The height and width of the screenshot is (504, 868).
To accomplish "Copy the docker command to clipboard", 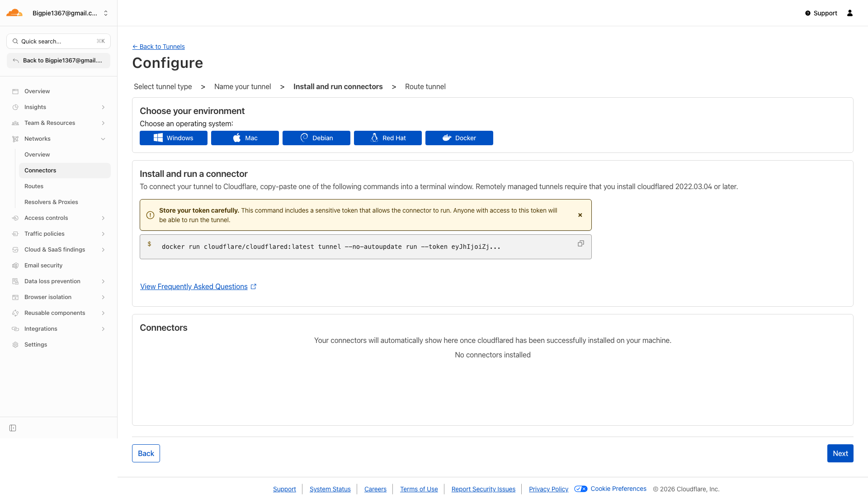I will point(581,243).
